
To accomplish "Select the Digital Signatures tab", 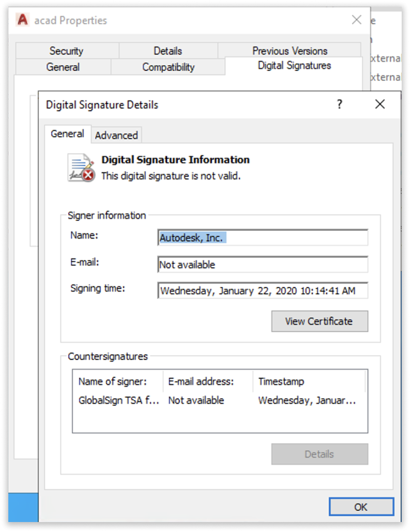I will pos(294,66).
